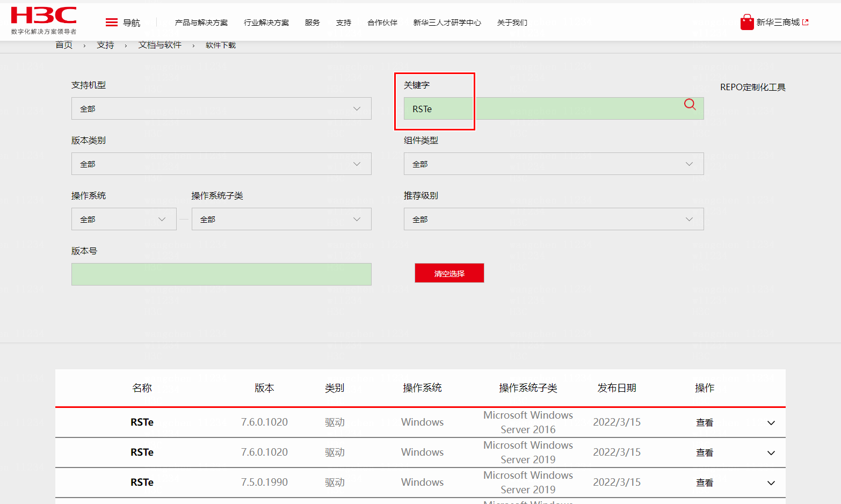Image resolution: width=841 pixels, height=504 pixels.
Task: Expand row chevron for Server 2016 RSTe
Action: [x=771, y=423]
